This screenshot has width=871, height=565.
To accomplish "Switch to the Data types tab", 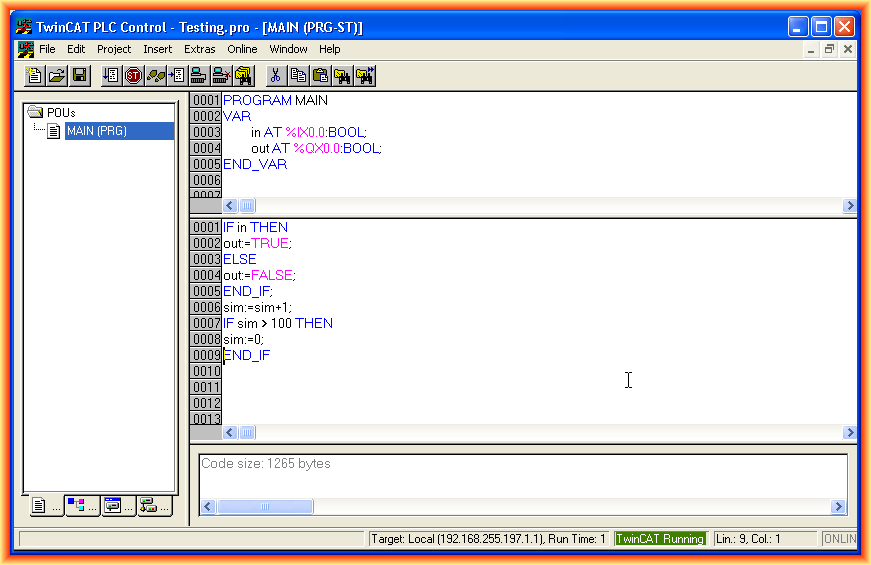I will (x=81, y=506).
